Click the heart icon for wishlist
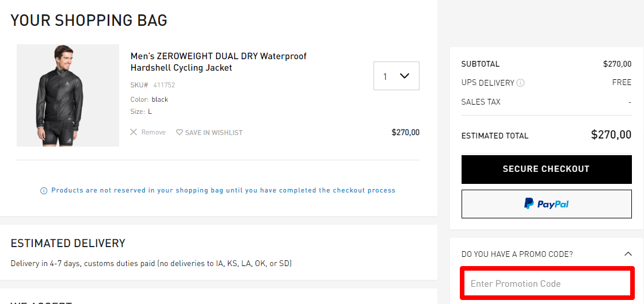The width and height of the screenshot is (644, 304). pyautogui.click(x=180, y=133)
